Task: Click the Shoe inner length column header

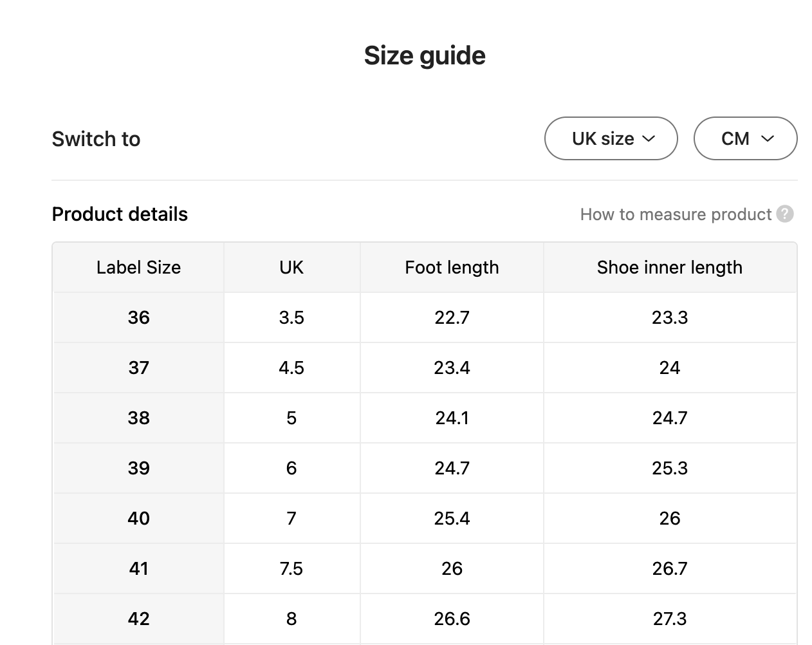Action: coord(669,267)
